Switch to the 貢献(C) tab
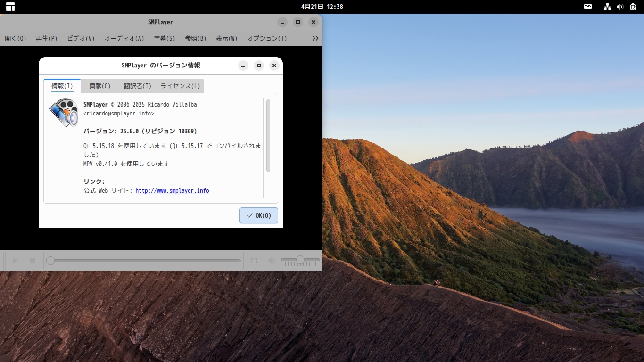Viewport: 644px width, 362px height. pos(99,86)
